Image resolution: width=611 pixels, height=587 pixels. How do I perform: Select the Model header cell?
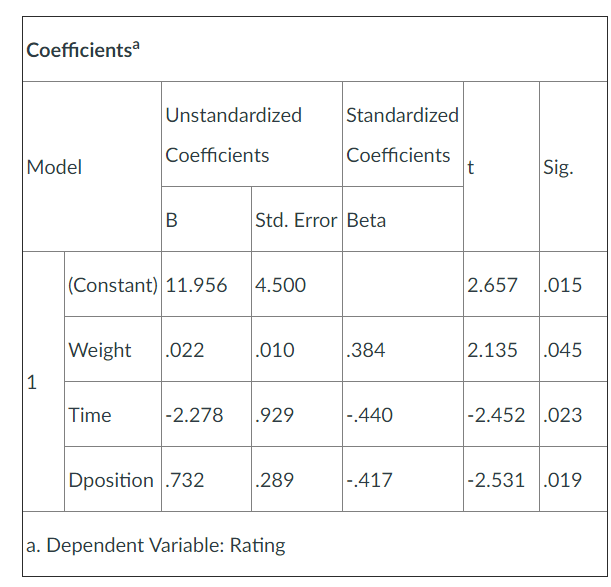point(54,167)
